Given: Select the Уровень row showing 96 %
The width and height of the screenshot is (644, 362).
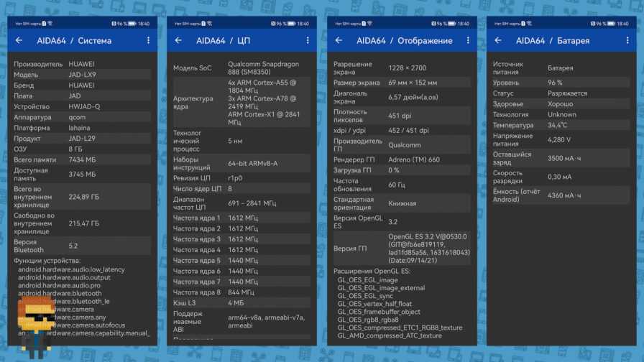Looking at the screenshot, I should (x=561, y=83).
